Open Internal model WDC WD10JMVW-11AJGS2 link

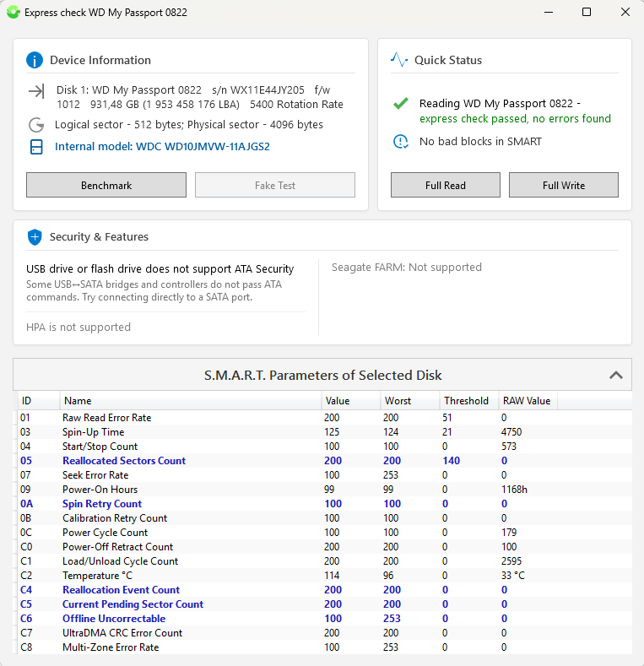point(162,147)
